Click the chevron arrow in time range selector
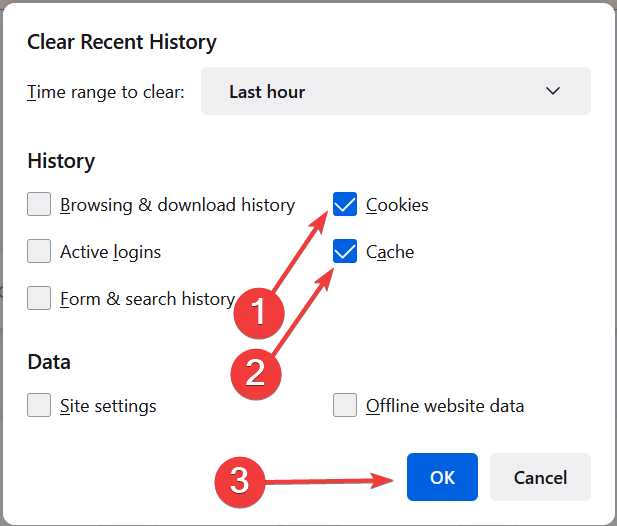 pyautogui.click(x=553, y=91)
